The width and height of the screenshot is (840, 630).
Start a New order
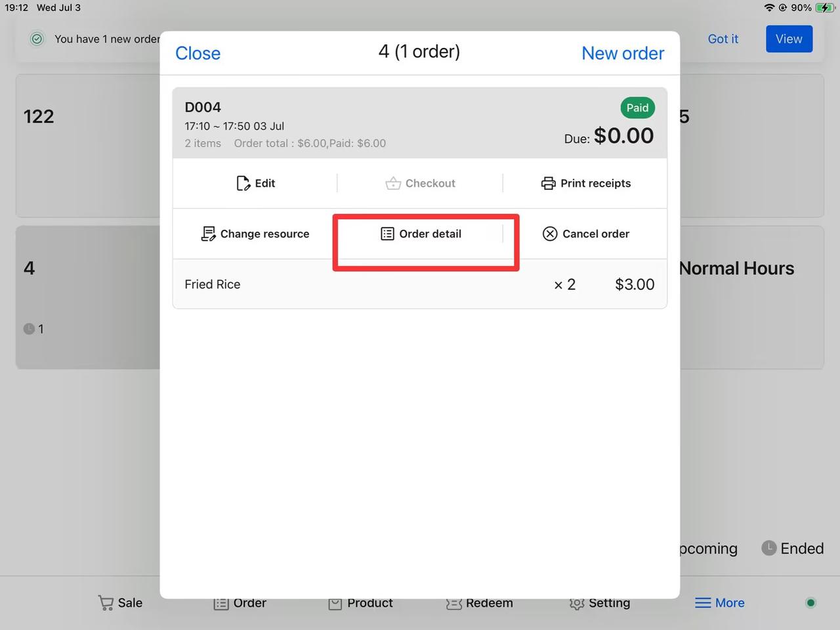(x=622, y=53)
